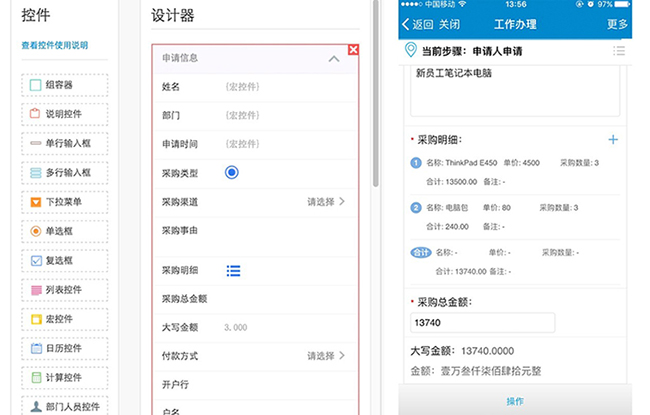Select the 部门人员控件 person icon
The image size is (650, 415).
coord(36,407)
